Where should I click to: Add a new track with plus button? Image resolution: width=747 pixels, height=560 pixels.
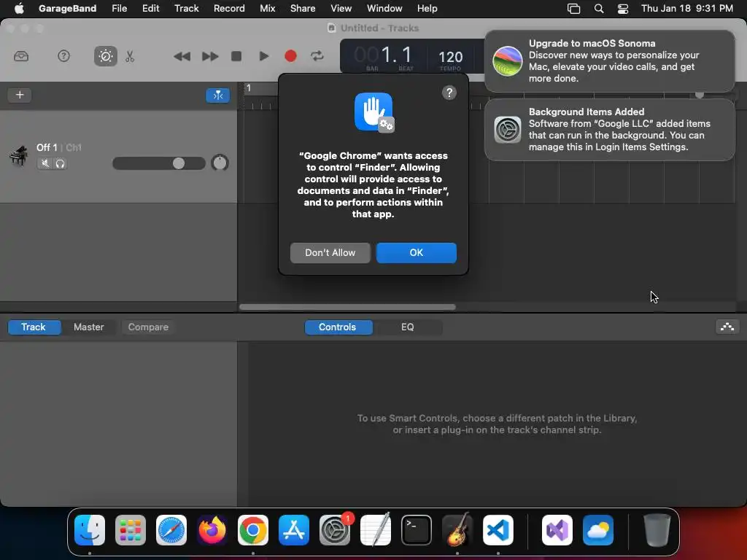pos(20,95)
